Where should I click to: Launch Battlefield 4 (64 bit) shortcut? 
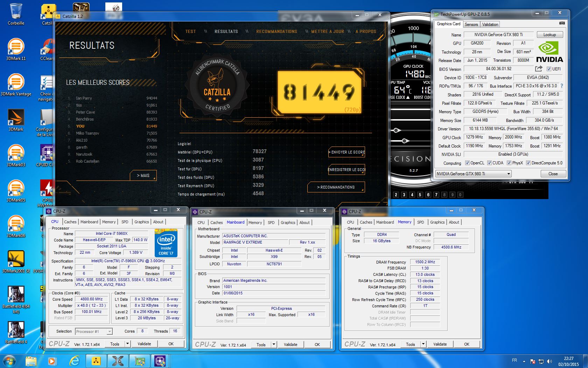(x=16, y=300)
